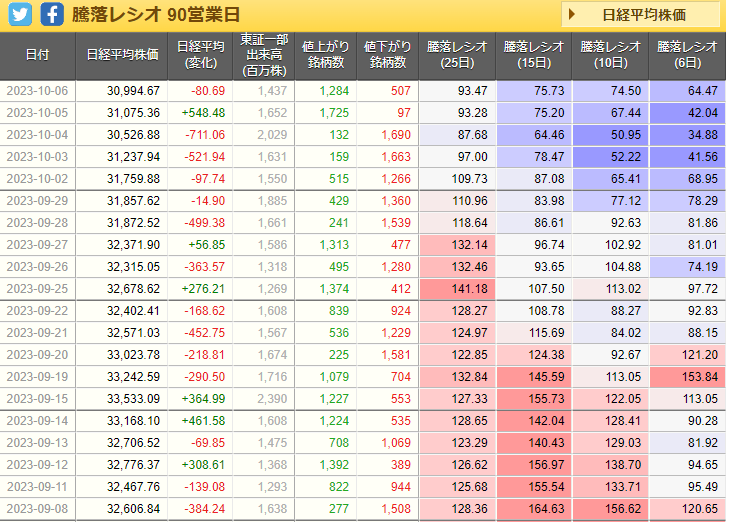Click the change value +461.58
The image size is (729, 522).
coord(204,421)
